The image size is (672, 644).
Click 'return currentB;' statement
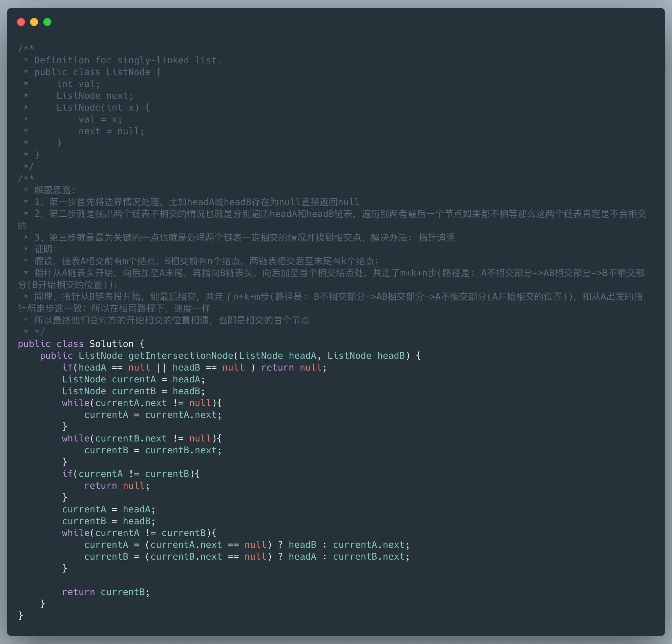106,592
